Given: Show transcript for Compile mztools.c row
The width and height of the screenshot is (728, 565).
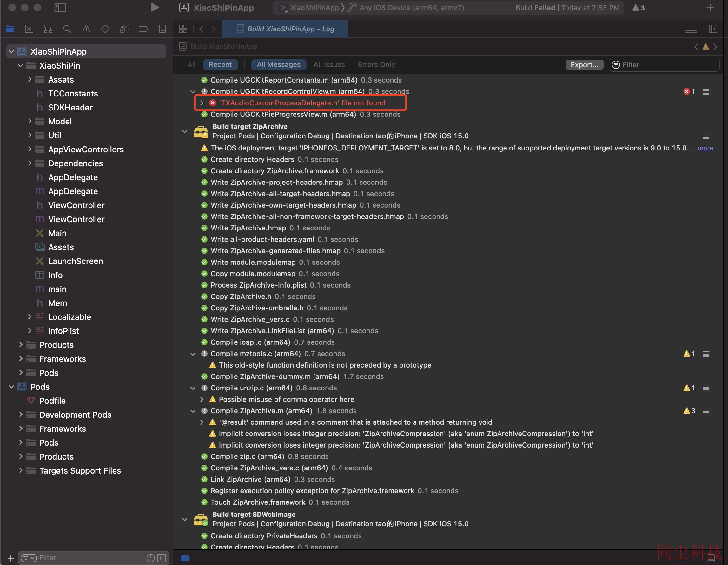Looking at the screenshot, I should [x=706, y=354].
